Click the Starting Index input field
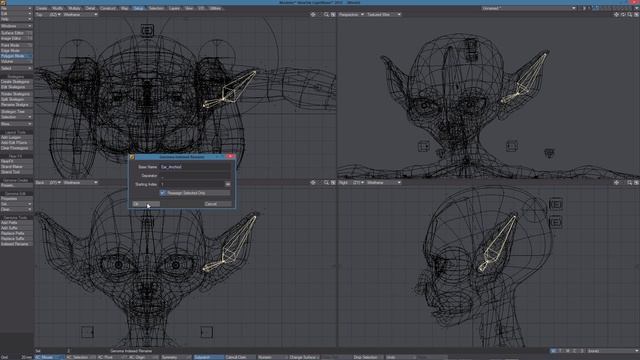Screen dimensions: 640x360 [x=192, y=184]
